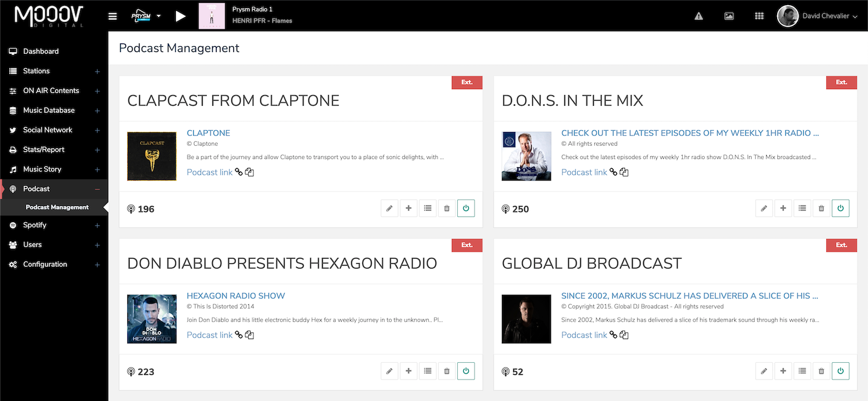Expand the Users plus sign
Screen dimensions: 868x401
(97, 245)
